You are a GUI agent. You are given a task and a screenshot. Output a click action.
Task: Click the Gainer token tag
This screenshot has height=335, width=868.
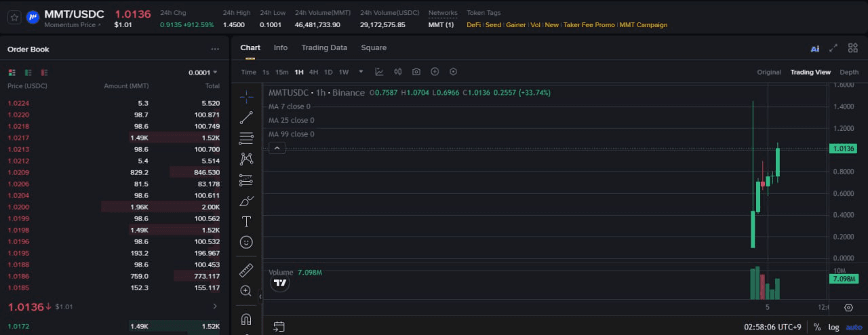coord(516,24)
